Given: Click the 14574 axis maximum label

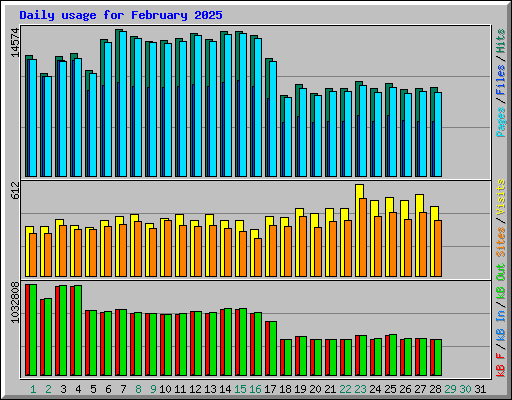Looking at the screenshot, I should [15, 43].
